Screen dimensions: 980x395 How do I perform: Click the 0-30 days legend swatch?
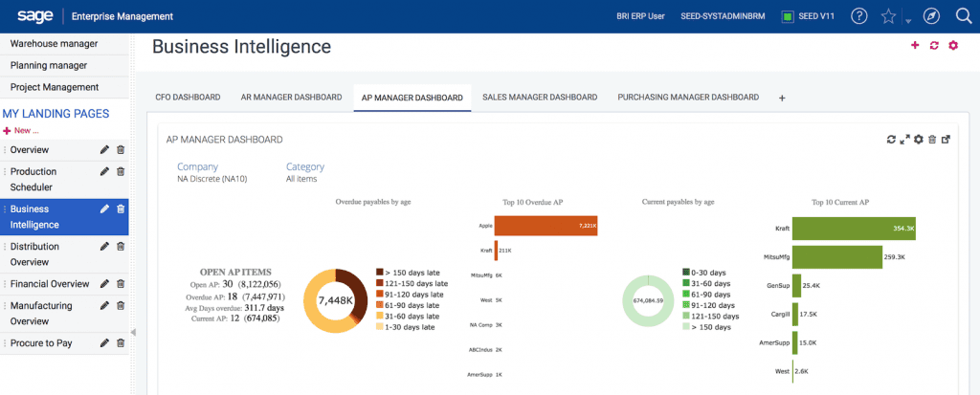[x=685, y=273]
